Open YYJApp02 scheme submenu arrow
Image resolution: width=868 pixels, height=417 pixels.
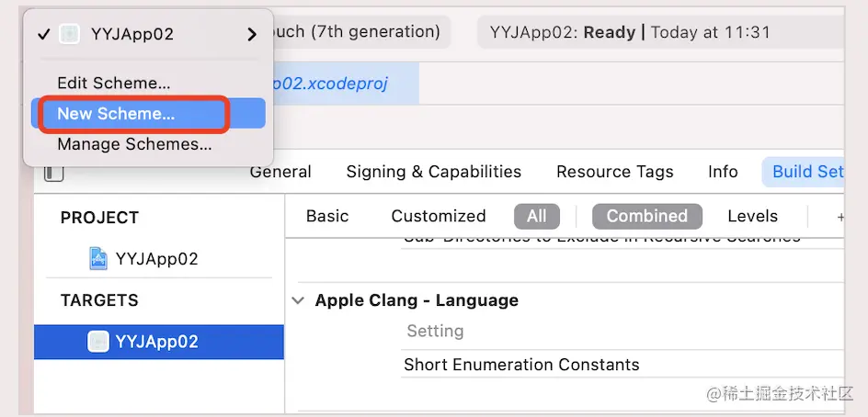[x=252, y=35]
